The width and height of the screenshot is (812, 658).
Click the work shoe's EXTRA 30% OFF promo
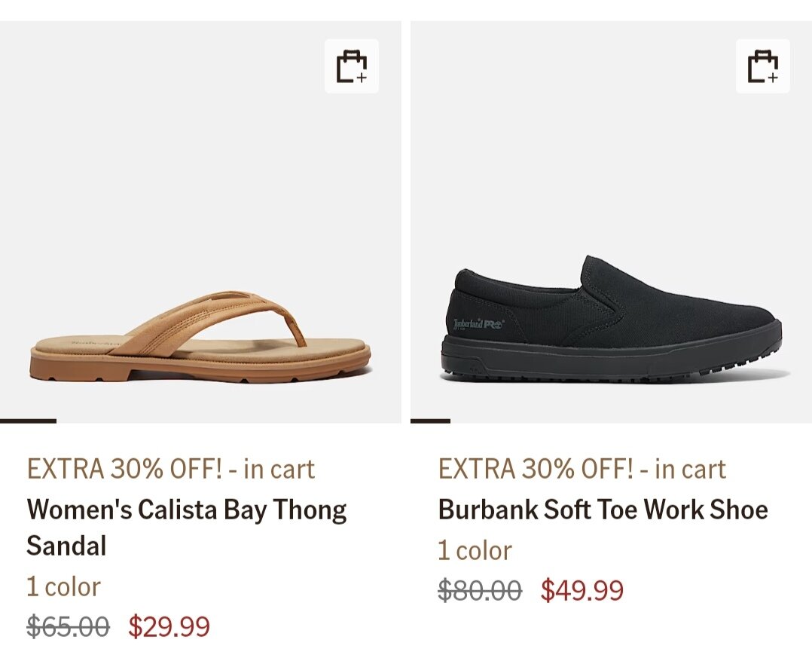click(582, 469)
